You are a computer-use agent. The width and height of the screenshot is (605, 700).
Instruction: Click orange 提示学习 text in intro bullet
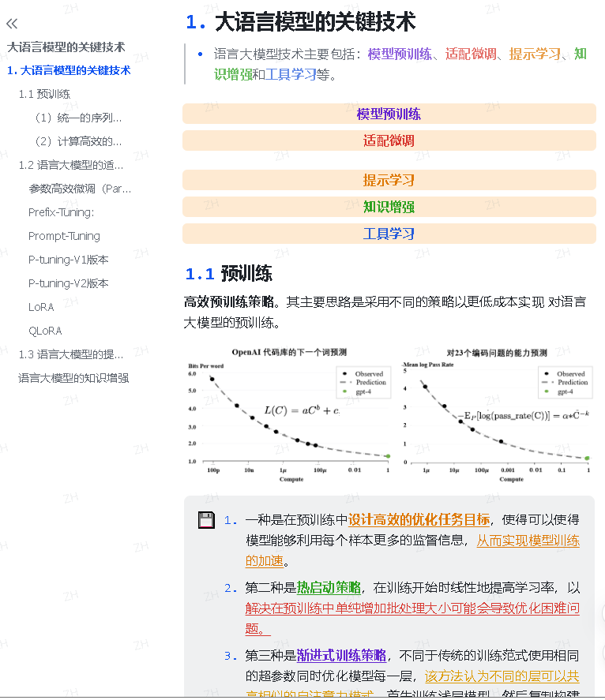point(535,54)
